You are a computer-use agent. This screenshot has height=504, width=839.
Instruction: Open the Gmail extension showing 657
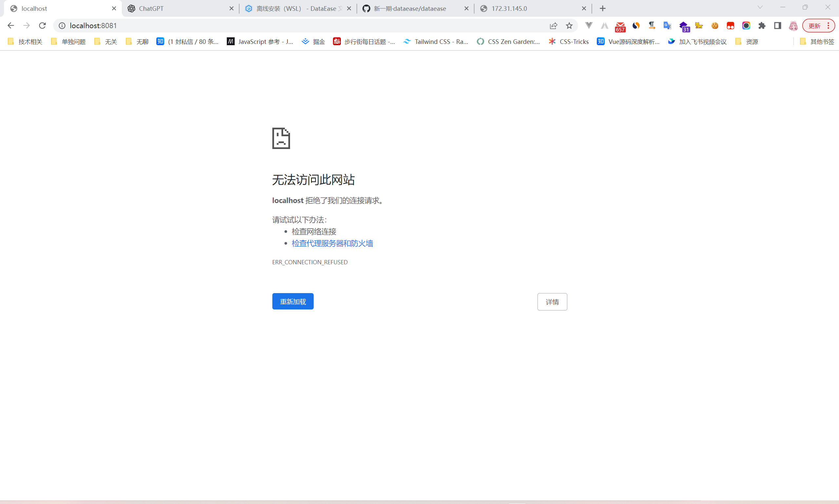620,27
